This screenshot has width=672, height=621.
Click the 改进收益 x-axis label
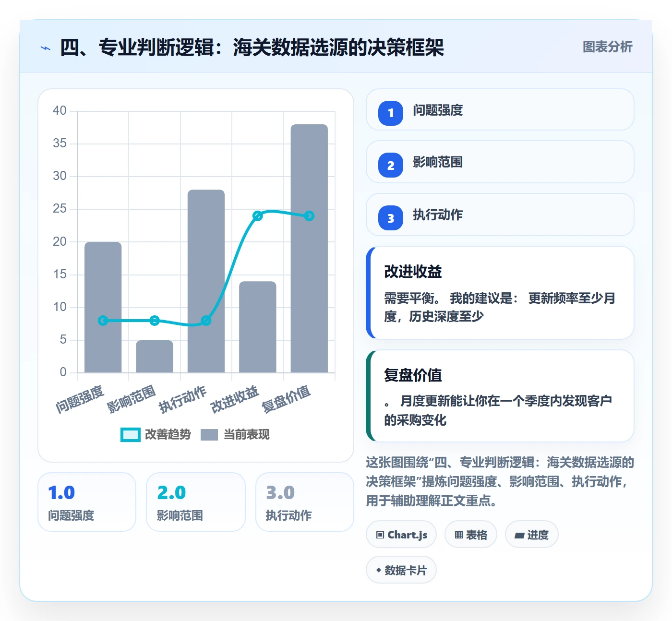click(x=235, y=399)
